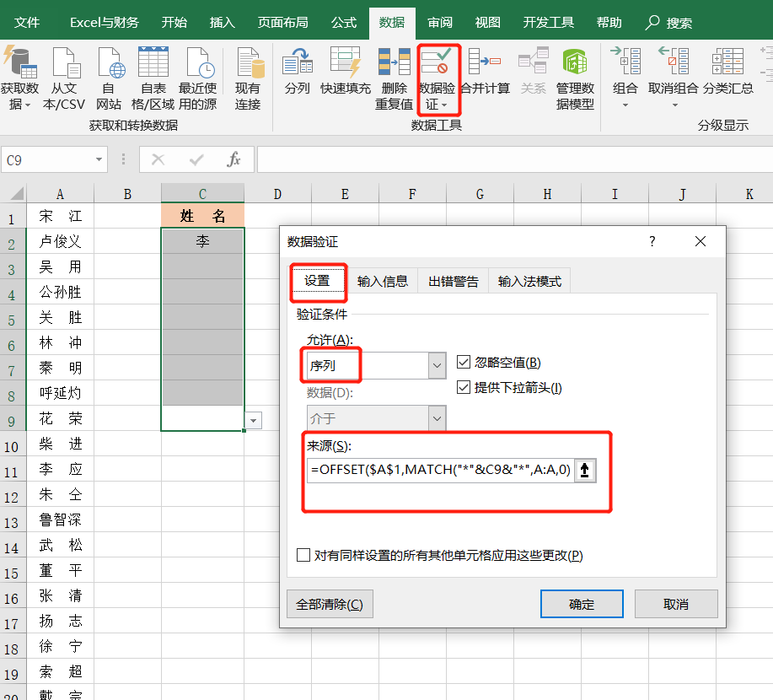
Task: Open the cell C9 validation dropdown arrow
Action: tap(253, 421)
